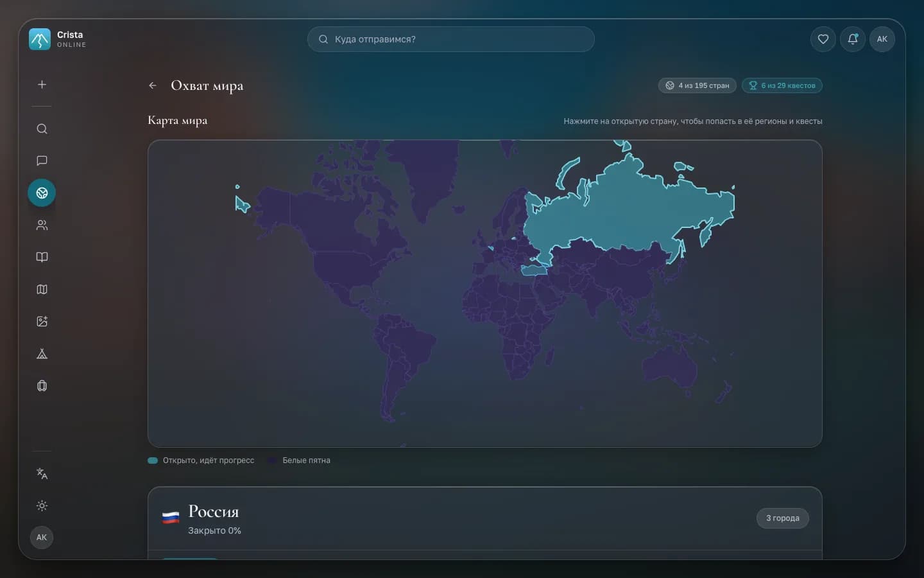
Task: Open the AK avatar at sidebar bottom
Action: [42, 538]
